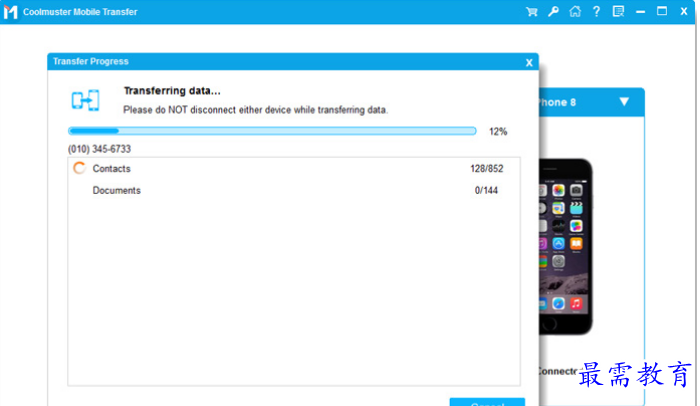Click the key register icon
This screenshot has width=700, height=406.
click(553, 12)
